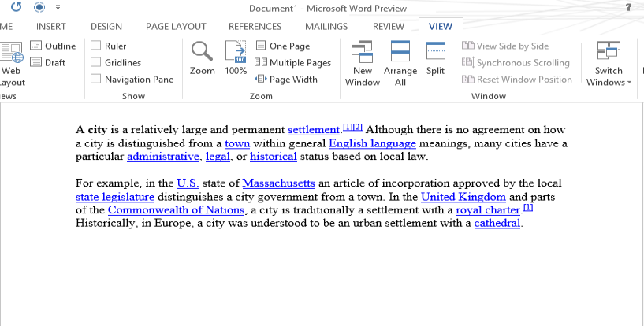The width and height of the screenshot is (644, 326).
Task: Open Word Help question mark
Action: point(629,7)
